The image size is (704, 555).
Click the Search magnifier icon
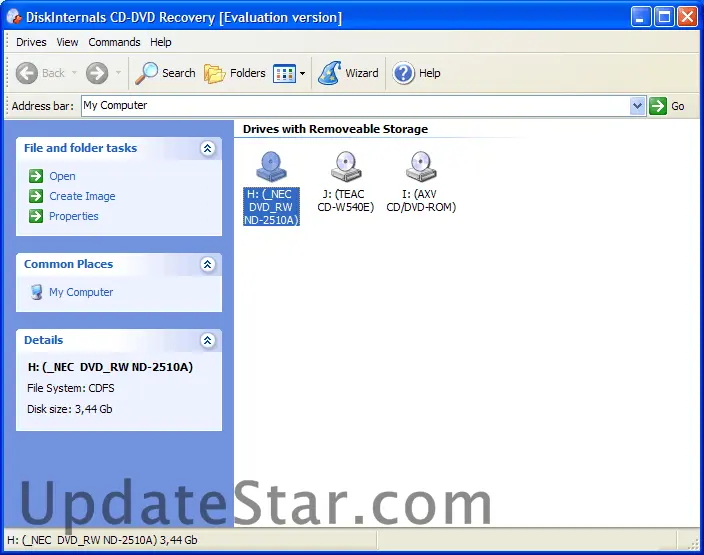[x=146, y=73]
